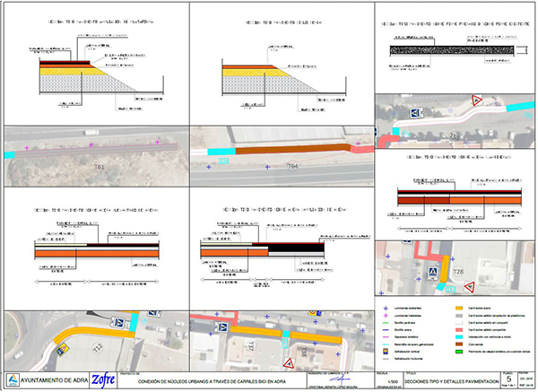The image size is (538, 392).
Task: Pick the orange 'Carril sobre acera' legend swatch
Action: [x=459, y=309]
